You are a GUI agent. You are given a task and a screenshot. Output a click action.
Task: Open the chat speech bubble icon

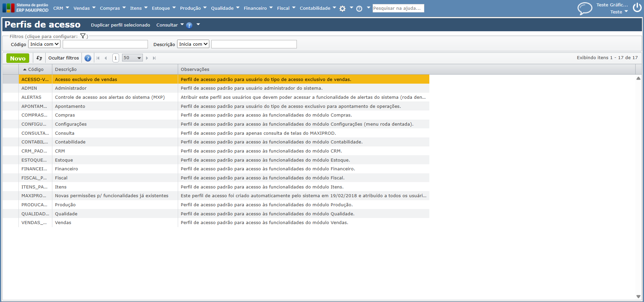coord(585,8)
